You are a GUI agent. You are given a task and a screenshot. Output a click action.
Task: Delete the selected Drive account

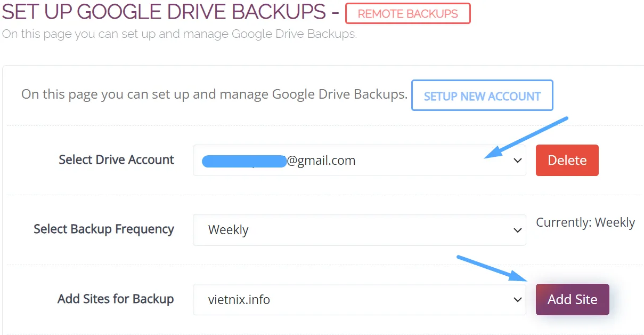coord(567,161)
